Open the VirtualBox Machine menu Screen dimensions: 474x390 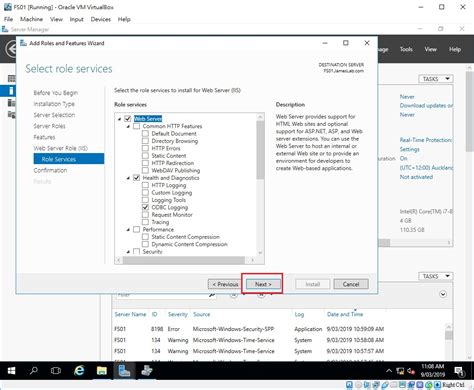[31, 19]
